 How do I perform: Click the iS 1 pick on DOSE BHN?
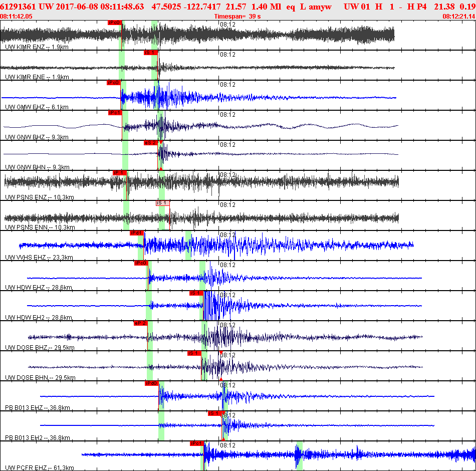[194, 353]
